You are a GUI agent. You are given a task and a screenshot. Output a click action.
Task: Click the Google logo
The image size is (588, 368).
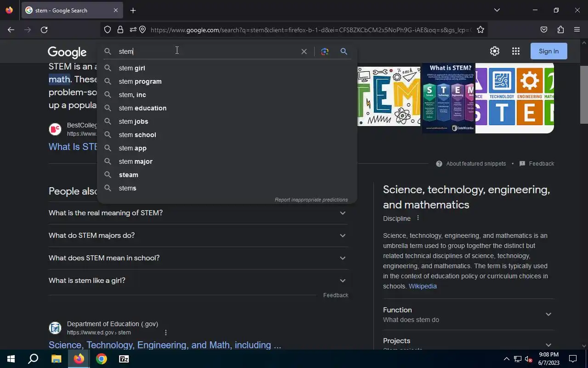click(67, 52)
